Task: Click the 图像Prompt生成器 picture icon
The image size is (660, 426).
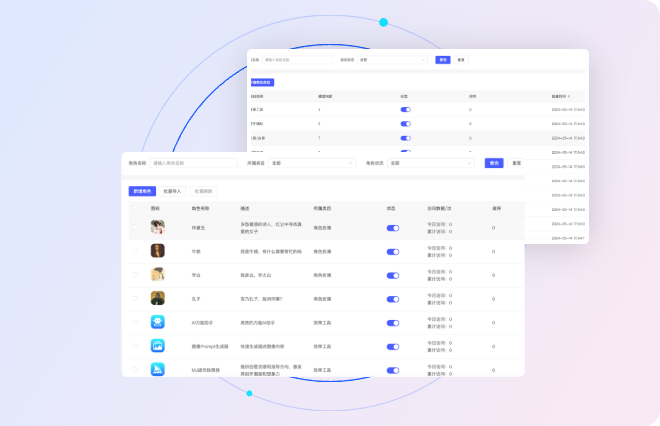Action: pyautogui.click(x=157, y=345)
